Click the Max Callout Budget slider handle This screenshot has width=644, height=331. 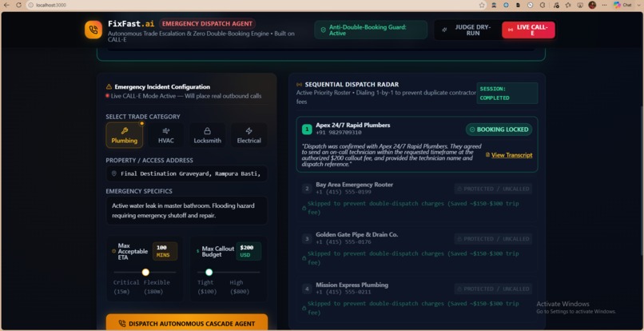click(209, 272)
